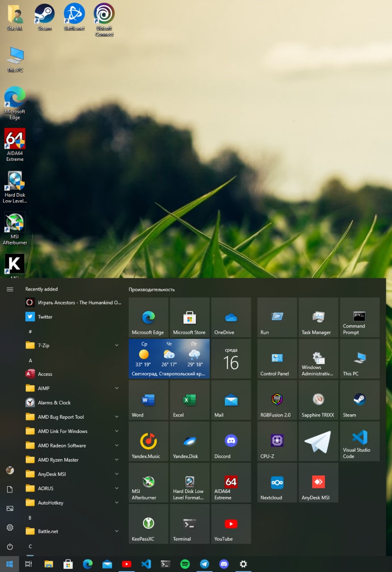392x572 pixels.
Task: Open the Mail tile
Action: (231, 400)
